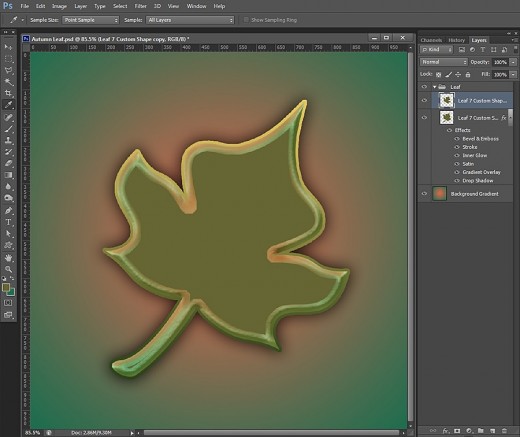Select the Rectangular Marquee tool

(x=8, y=59)
